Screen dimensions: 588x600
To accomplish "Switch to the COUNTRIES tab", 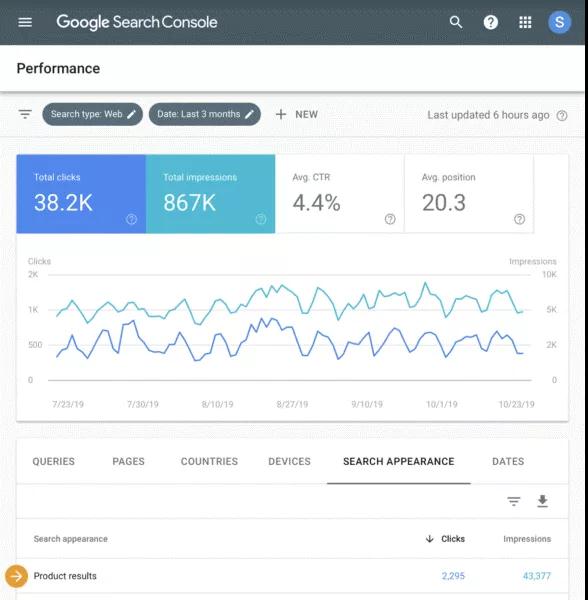I will (209, 461).
